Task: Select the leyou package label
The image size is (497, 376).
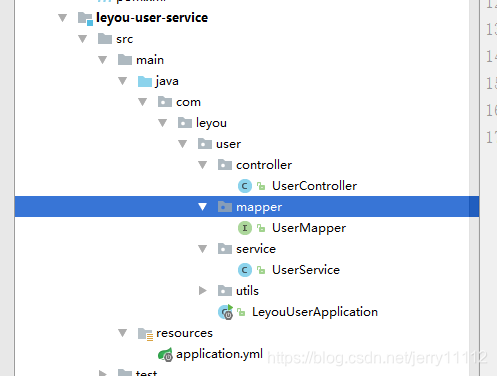Action: click(x=211, y=123)
